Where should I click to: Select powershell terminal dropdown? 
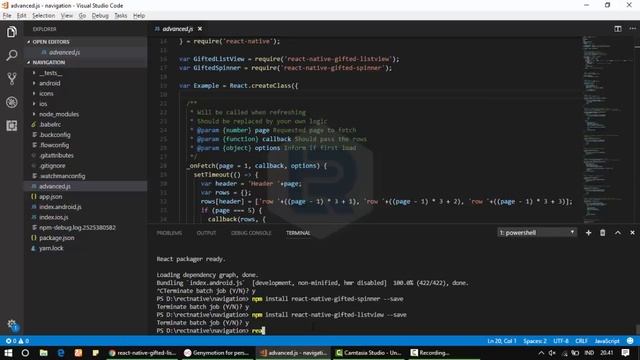537,233
